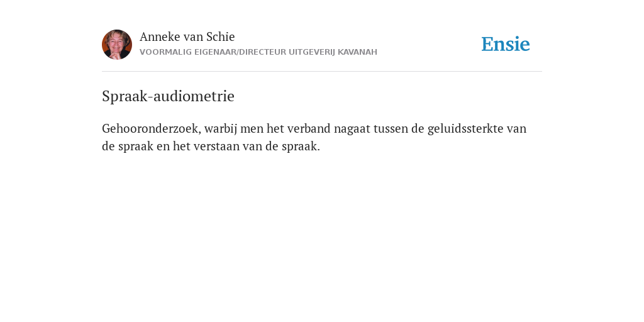Click the word DIRECTEUR in the author role
The image size is (644, 322).
point(262,52)
